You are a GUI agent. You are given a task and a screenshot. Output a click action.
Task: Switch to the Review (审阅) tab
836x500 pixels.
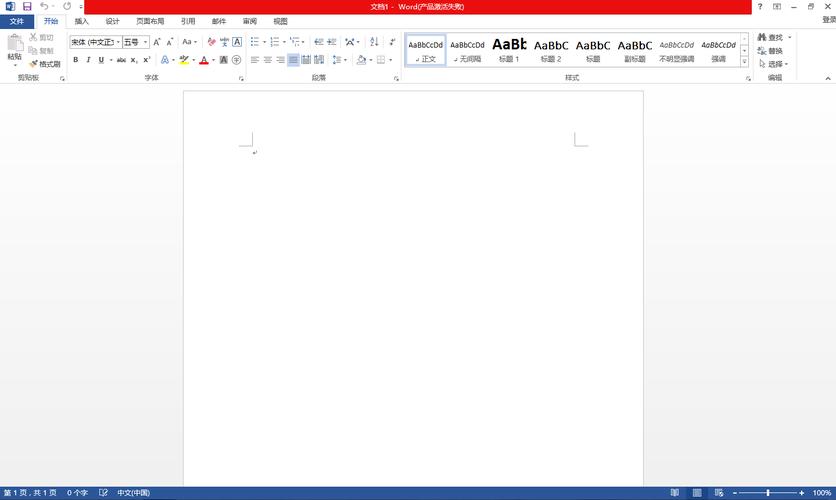[250, 21]
